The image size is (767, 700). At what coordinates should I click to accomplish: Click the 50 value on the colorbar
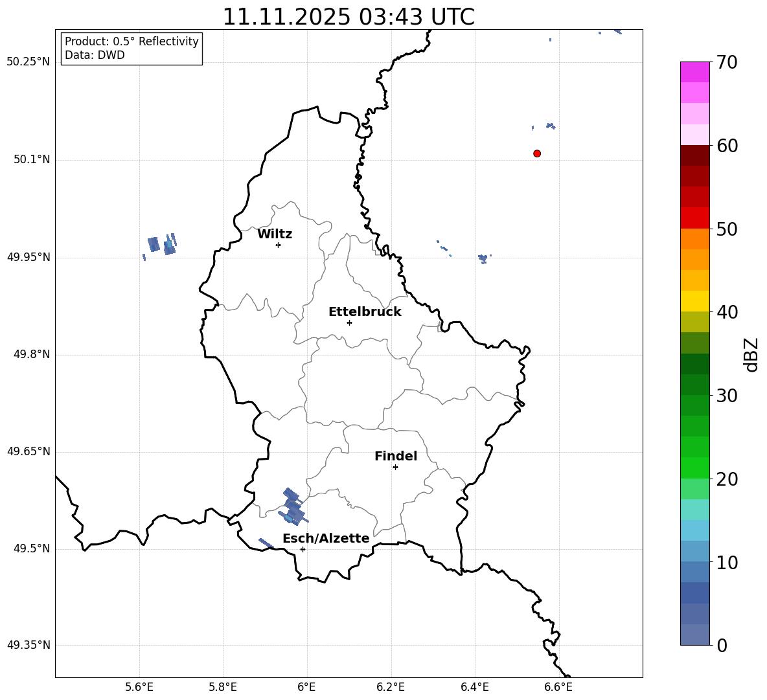point(727,229)
